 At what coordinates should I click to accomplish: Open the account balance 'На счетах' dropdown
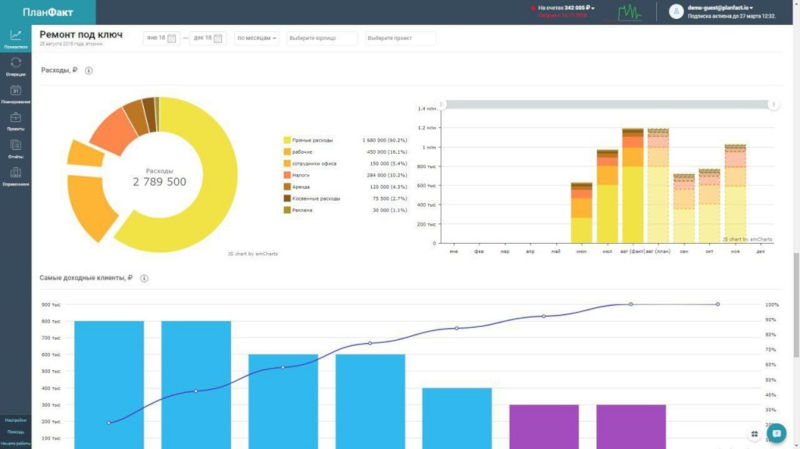[564, 8]
